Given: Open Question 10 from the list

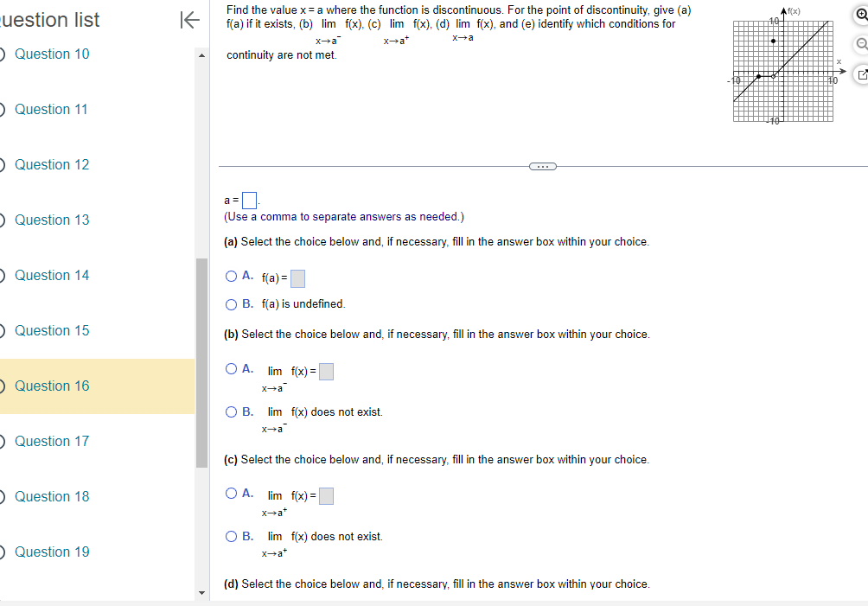Looking at the screenshot, I should (51, 54).
